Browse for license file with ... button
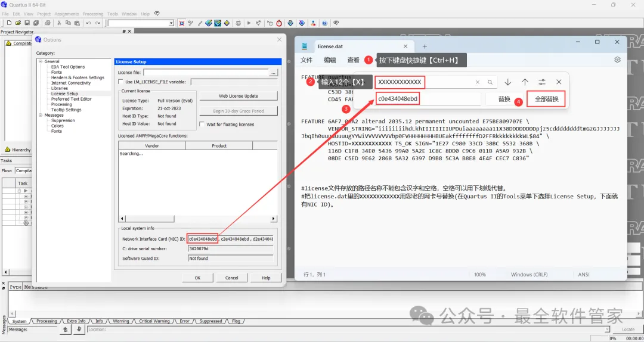Image resolution: width=644 pixels, height=342 pixels. point(274,73)
